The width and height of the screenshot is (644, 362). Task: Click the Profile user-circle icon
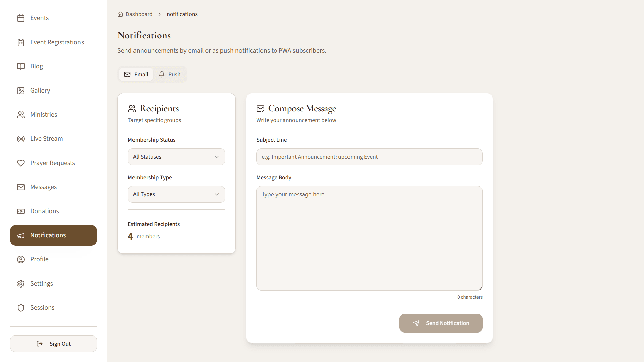tap(21, 259)
